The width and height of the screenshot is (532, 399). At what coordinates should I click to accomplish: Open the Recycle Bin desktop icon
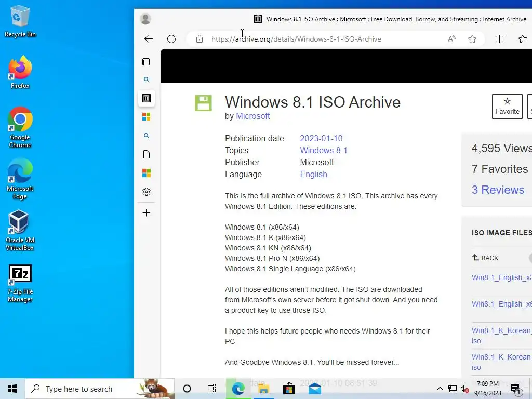[x=20, y=22]
